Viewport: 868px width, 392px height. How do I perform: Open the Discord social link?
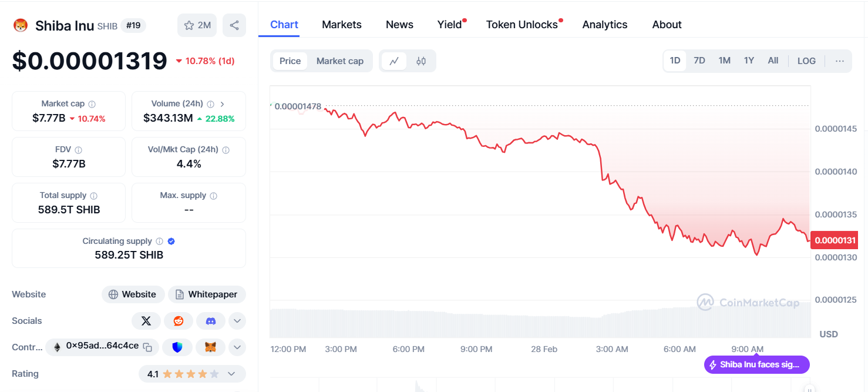pyautogui.click(x=211, y=321)
